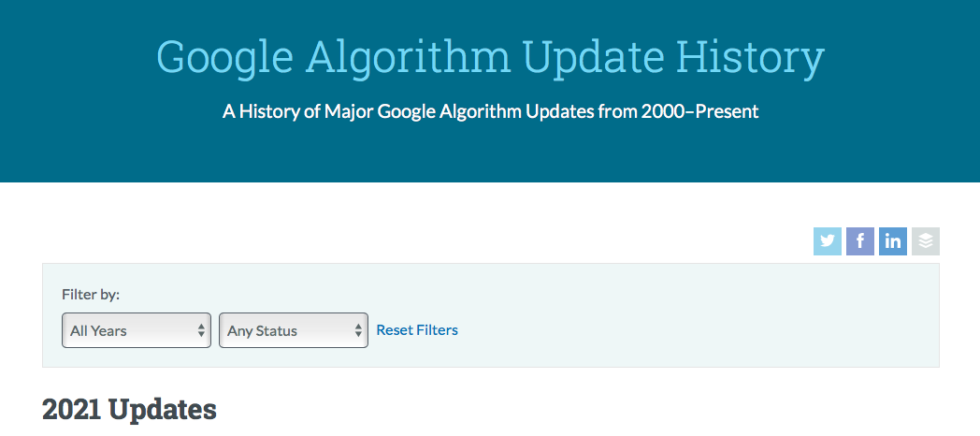The height and width of the screenshot is (436, 980).
Task: Click '2000–Present' text in the subtitle
Action: pyautogui.click(x=700, y=111)
